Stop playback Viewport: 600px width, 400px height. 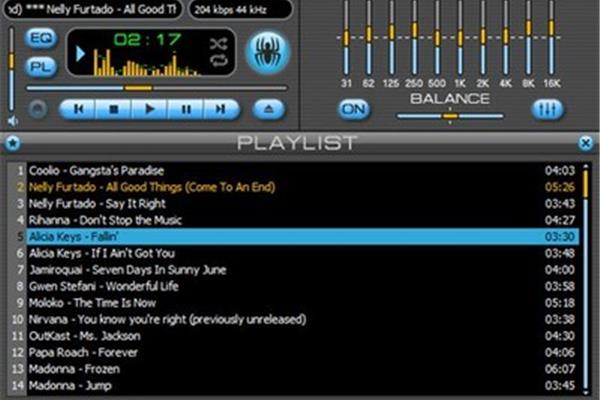(114, 109)
